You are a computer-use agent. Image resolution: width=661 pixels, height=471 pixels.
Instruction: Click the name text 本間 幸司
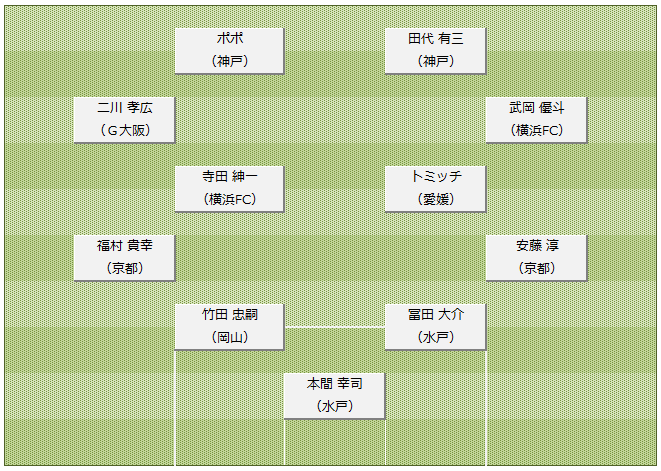coord(335,384)
